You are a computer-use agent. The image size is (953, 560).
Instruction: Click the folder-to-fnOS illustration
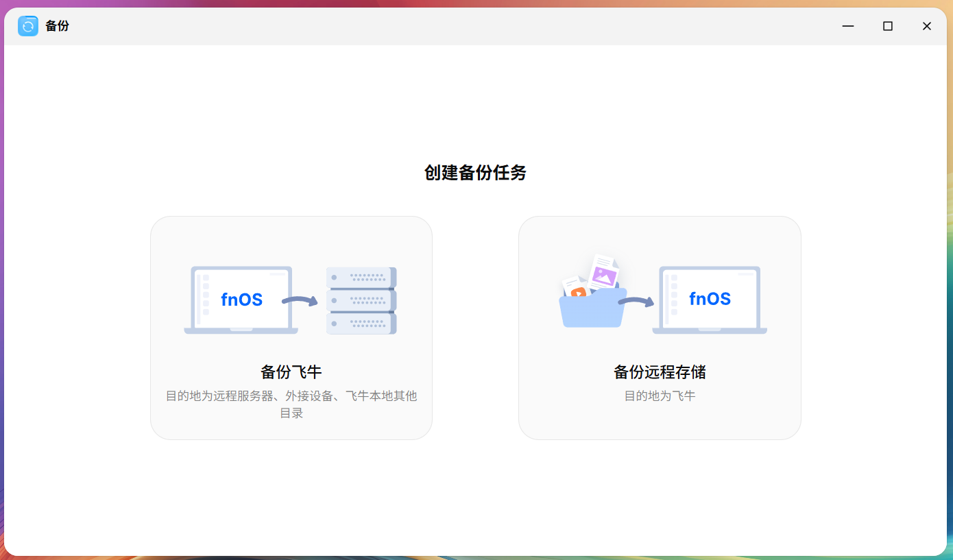[662, 295]
